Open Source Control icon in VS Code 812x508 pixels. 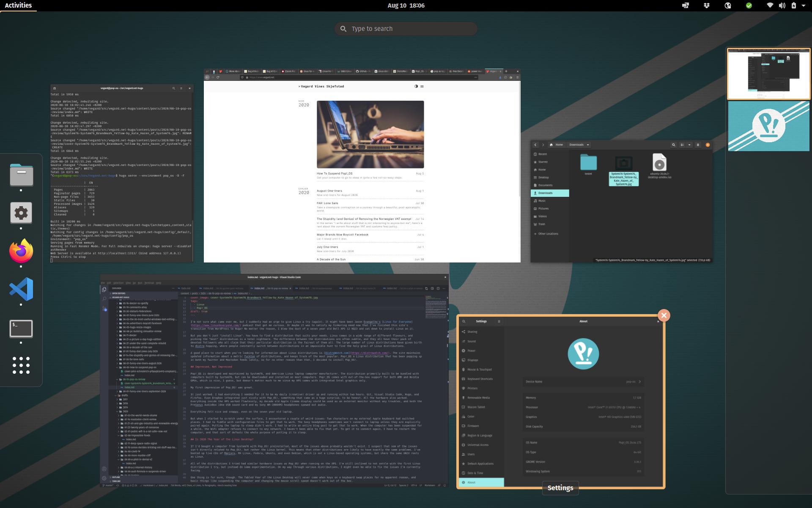(104, 309)
